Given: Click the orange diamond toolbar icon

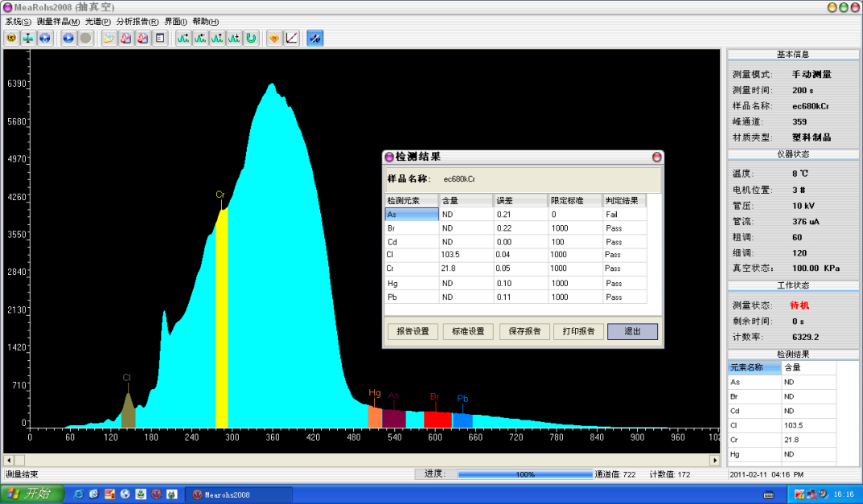Looking at the screenshot, I should pyautogui.click(x=274, y=38).
